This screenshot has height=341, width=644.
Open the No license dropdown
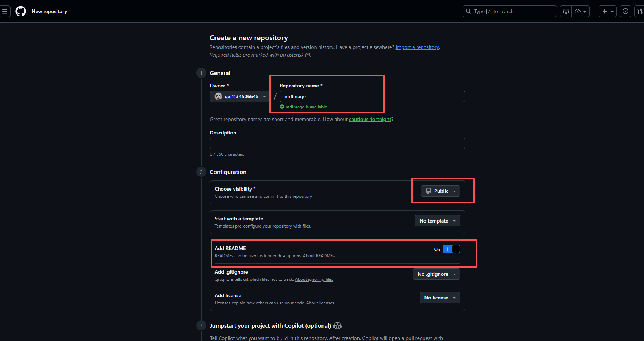(x=440, y=298)
